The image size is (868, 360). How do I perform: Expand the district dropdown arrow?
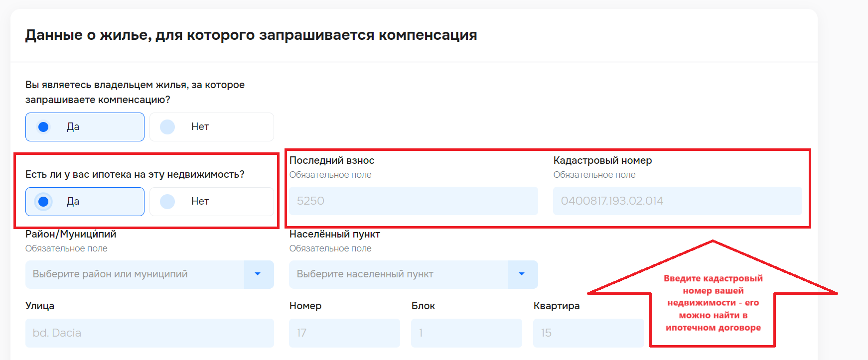coord(259,274)
